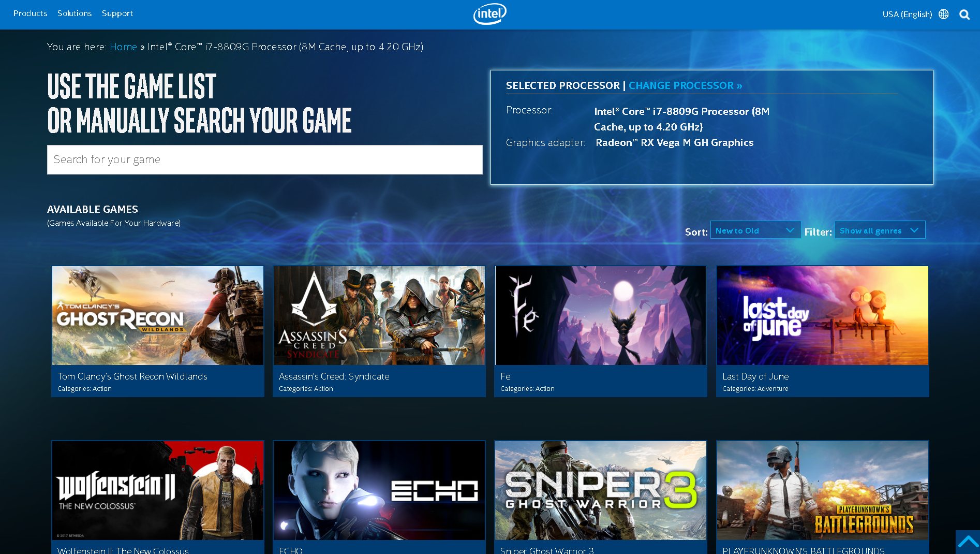
Task: Jump to top with the up-arrow button
Action: (x=968, y=542)
